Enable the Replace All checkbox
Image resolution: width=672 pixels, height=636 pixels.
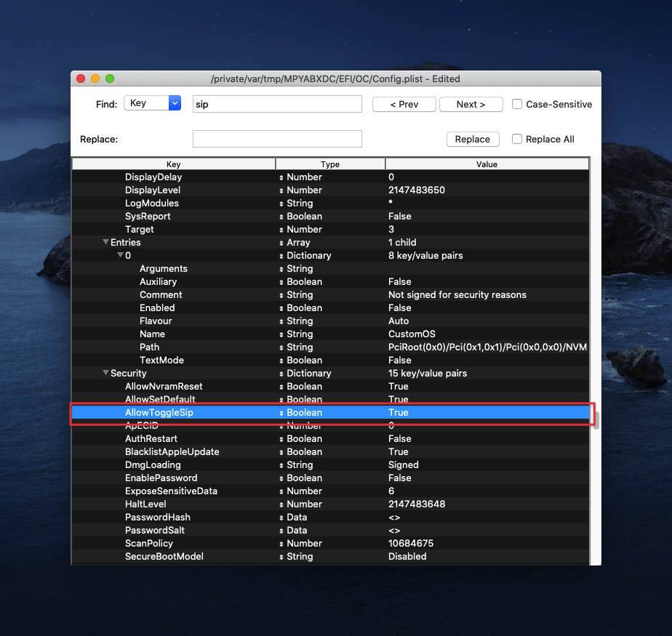517,139
